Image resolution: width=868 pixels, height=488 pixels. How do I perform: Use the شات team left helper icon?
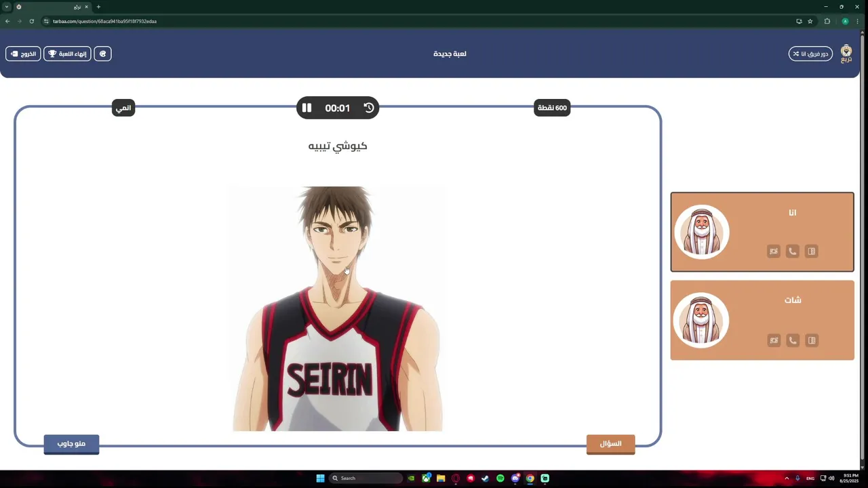[774, 340]
